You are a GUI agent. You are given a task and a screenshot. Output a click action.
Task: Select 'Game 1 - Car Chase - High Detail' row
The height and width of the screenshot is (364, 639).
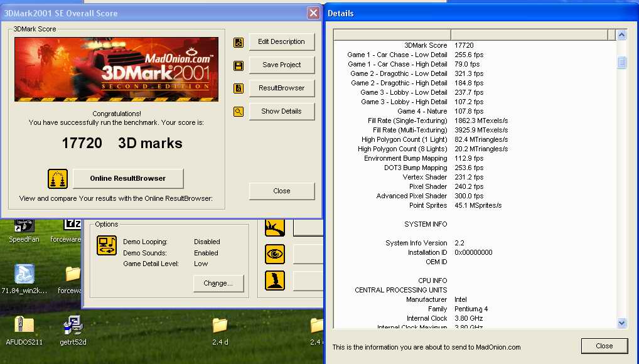click(475, 64)
